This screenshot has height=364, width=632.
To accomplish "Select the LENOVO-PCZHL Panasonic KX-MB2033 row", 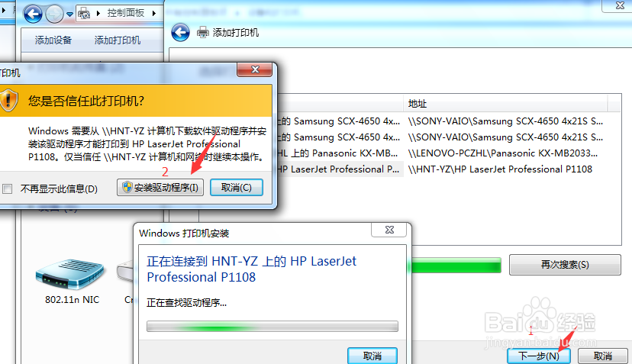I will click(x=502, y=153).
